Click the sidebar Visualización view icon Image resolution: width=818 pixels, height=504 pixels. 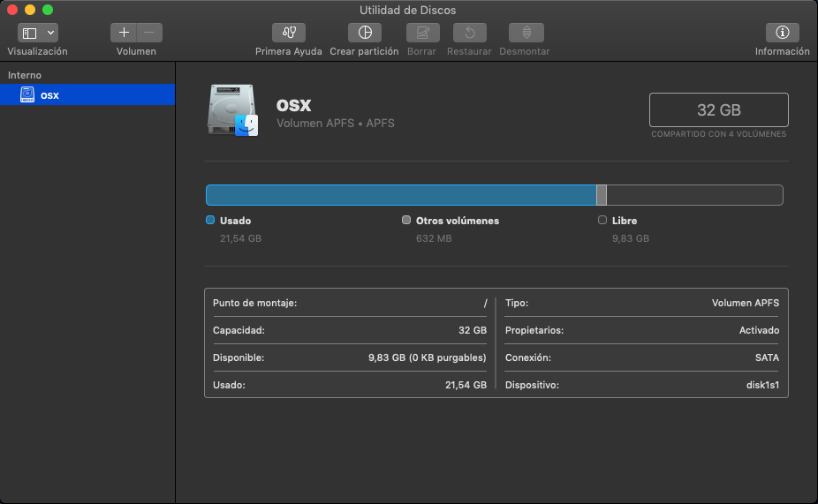click(x=30, y=33)
